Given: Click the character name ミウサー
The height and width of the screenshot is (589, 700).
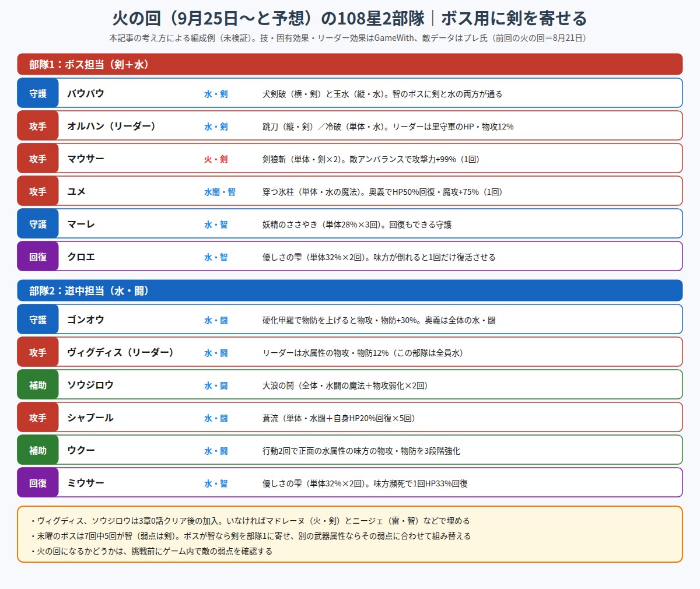Looking at the screenshot, I should tap(86, 483).
